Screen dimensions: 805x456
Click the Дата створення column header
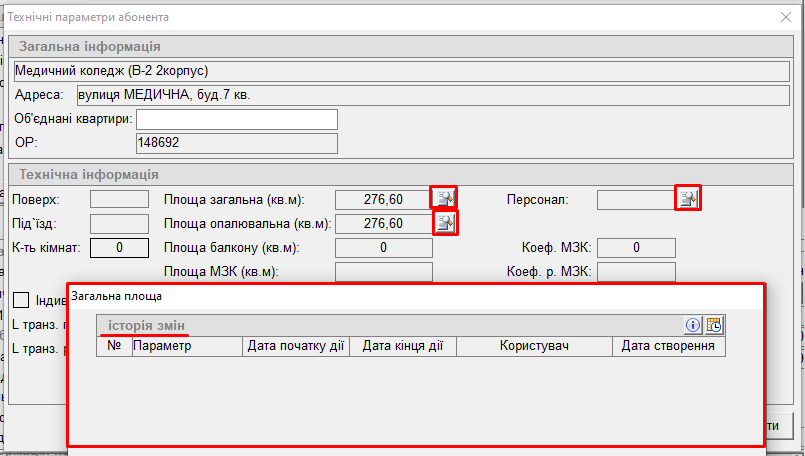(668, 346)
